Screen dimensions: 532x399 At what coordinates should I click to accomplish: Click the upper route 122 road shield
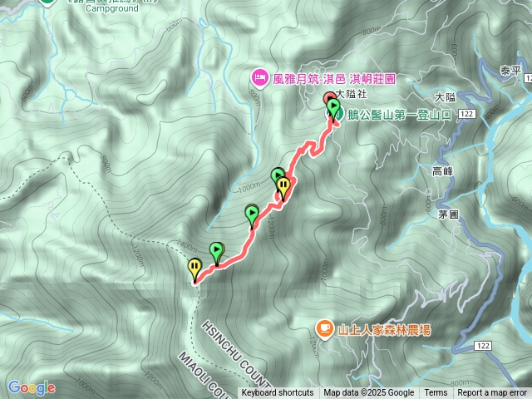[467, 114]
